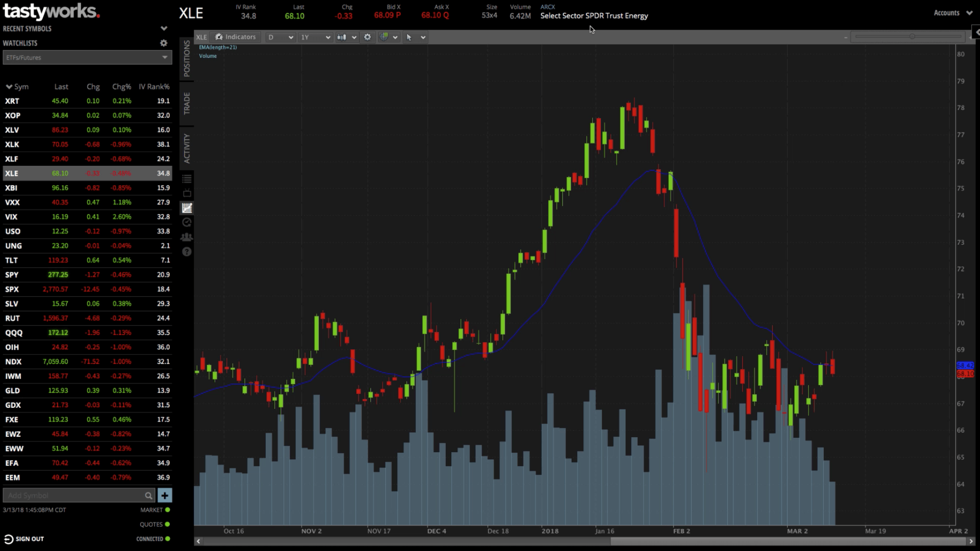
Task: Select the arrow pointer drawing tool
Action: (409, 37)
